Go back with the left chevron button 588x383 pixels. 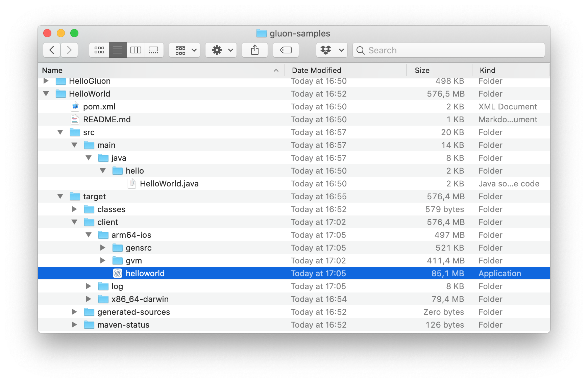tap(52, 50)
